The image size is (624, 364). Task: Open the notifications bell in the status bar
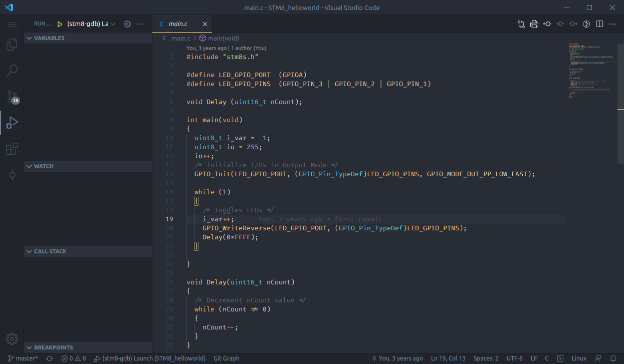613,358
